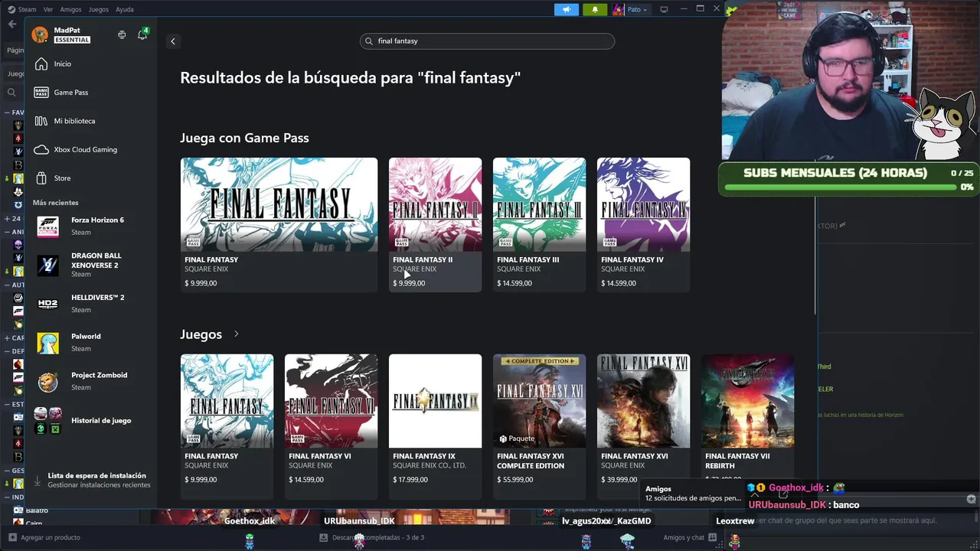This screenshot has width=980, height=551.
Task: Open FINAL FANTASY VII Rebirth cover
Action: coord(747,401)
